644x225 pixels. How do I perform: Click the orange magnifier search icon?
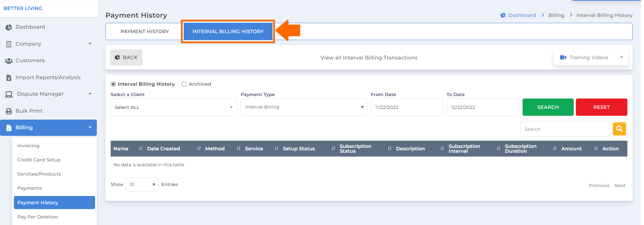pyautogui.click(x=619, y=129)
